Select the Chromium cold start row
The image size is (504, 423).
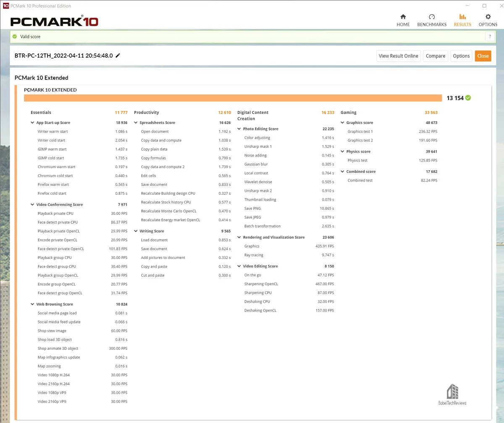click(x=82, y=176)
